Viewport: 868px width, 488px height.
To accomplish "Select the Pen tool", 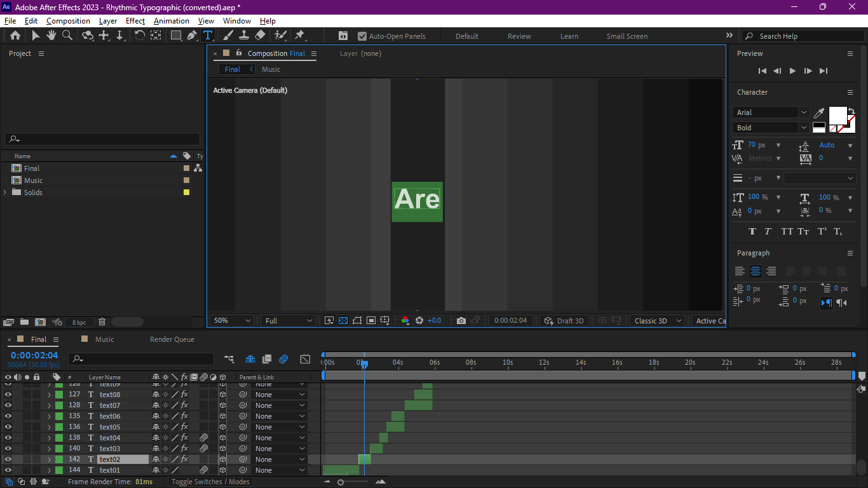I will pyautogui.click(x=191, y=36).
